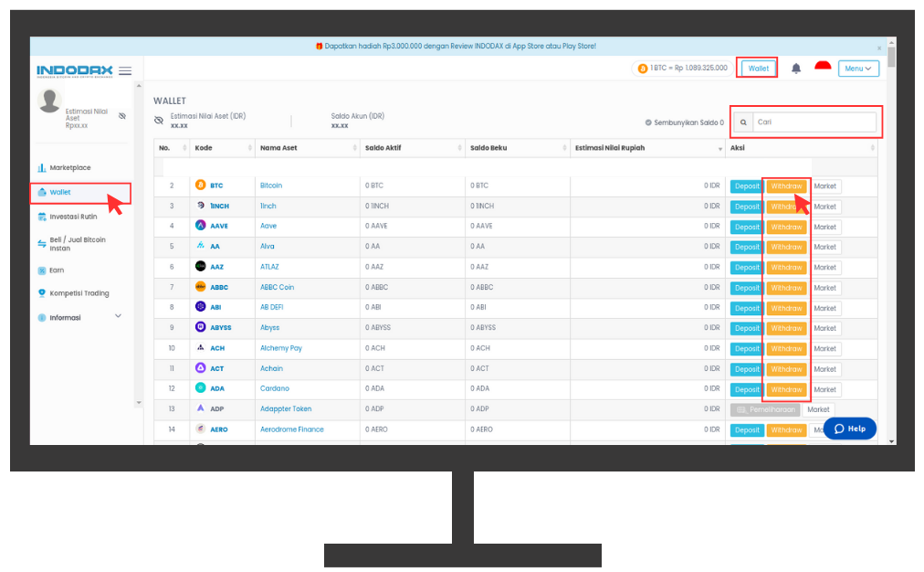The width and height of the screenshot is (924, 572).
Task: Click the Investasi Rutin calendar icon
Action: pyautogui.click(x=42, y=217)
